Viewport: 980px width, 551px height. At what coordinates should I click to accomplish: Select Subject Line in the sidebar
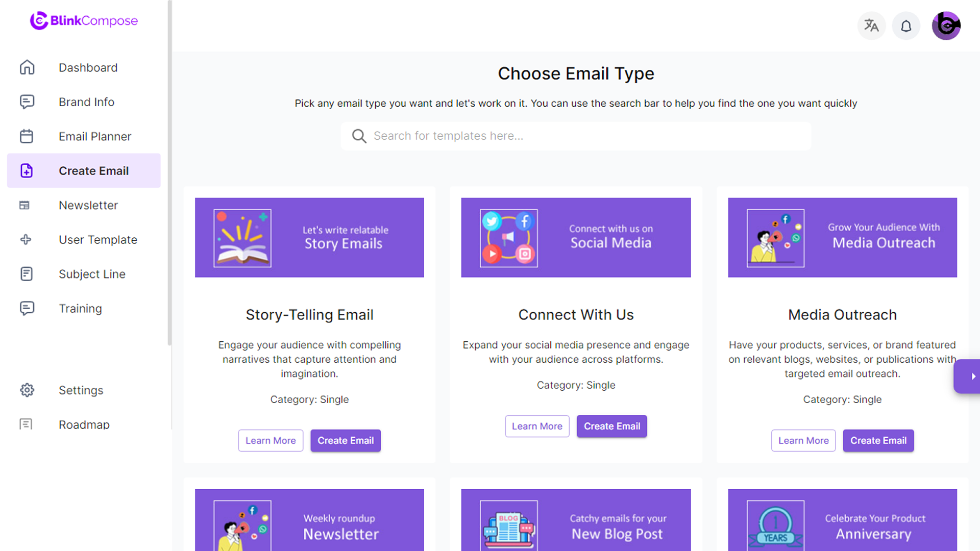92,274
